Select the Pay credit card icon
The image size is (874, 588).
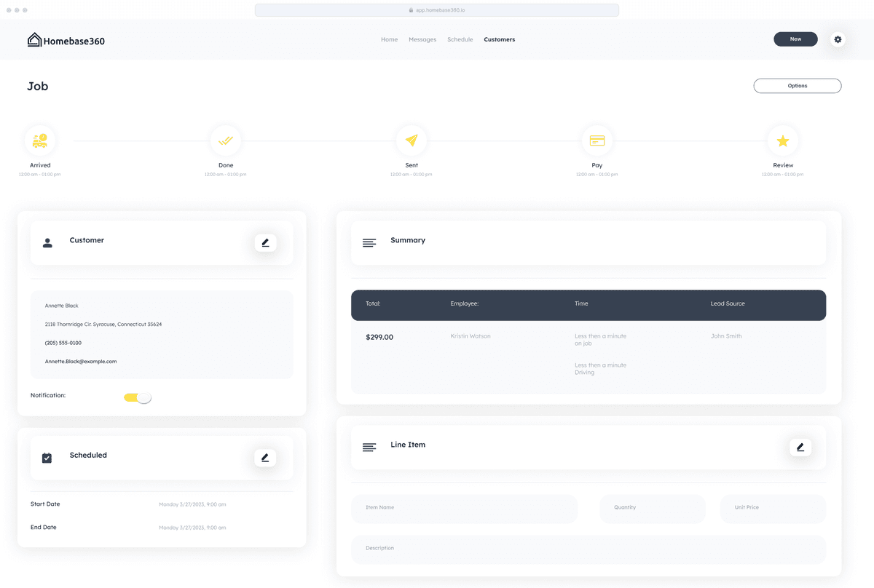click(x=597, y=140)
